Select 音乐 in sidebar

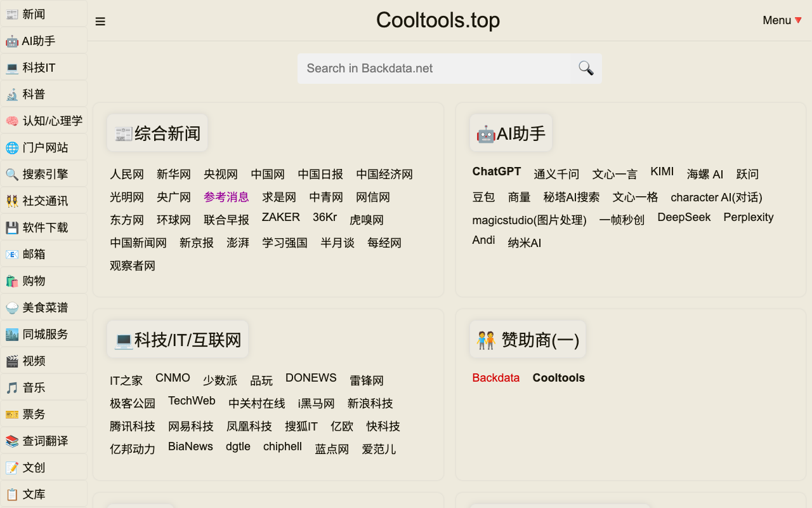(x=44, y=387)
